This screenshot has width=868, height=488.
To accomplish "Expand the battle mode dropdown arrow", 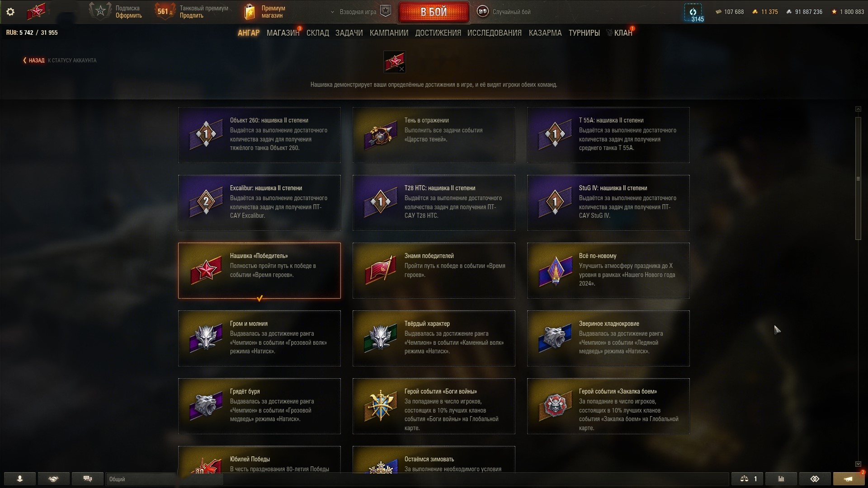I will click(332, 12).
